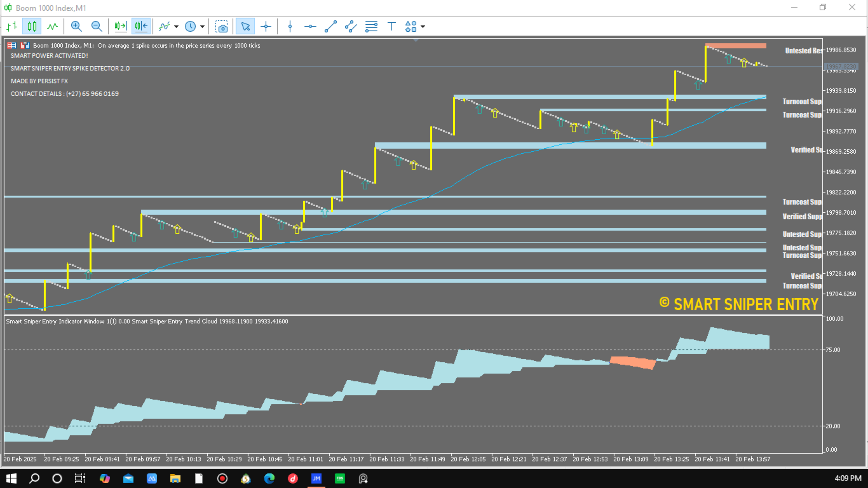Select the trendline drawing tool

pos(330,26)
